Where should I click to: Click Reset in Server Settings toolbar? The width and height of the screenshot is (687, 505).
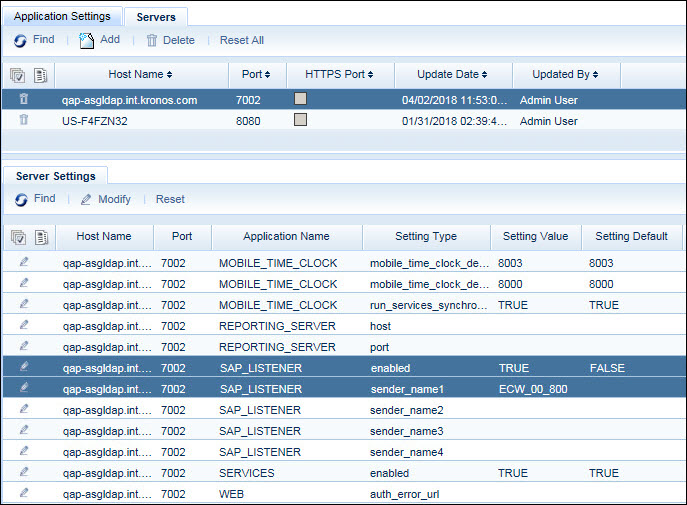coord(170,199)
